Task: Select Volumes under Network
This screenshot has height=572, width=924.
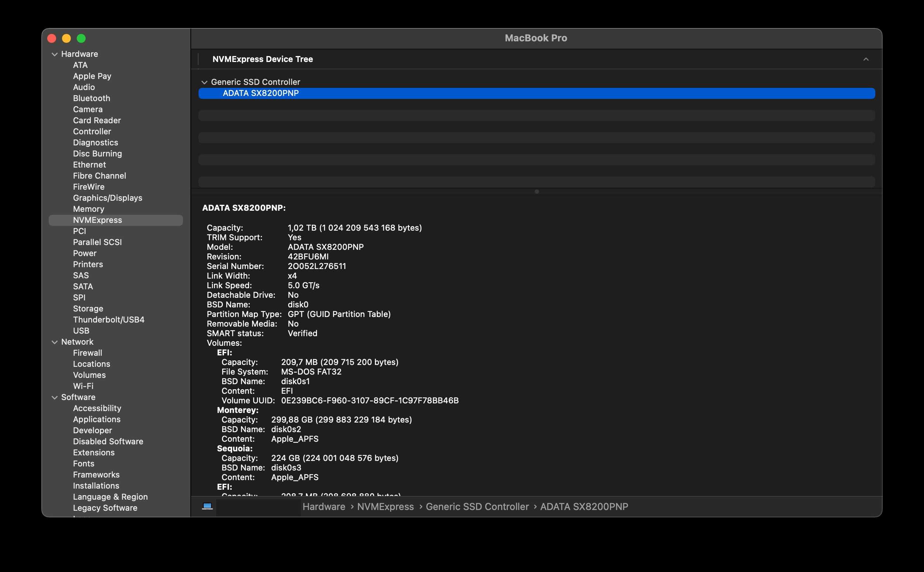Action: tap(89, 375)
